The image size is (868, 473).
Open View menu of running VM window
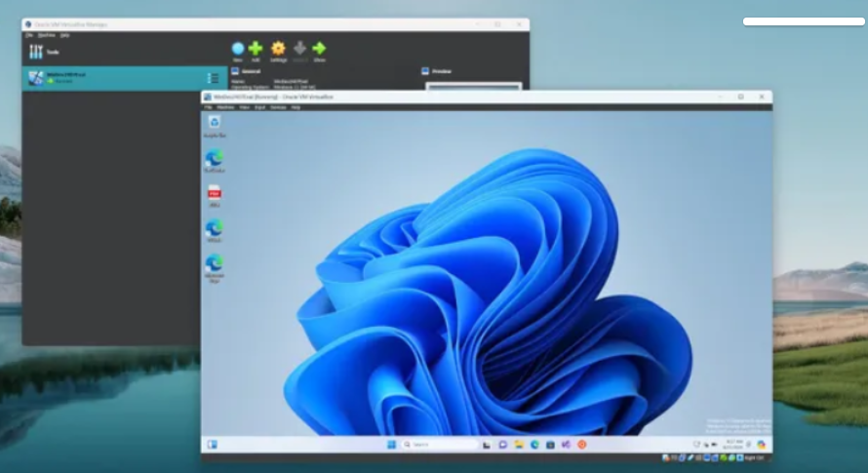click(x=244, y=107)
